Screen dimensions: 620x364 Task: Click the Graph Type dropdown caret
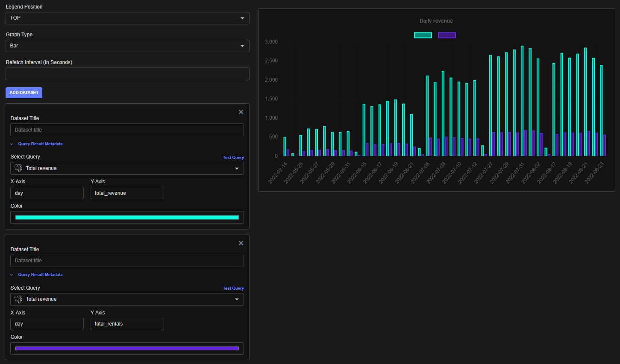(242, 46)
